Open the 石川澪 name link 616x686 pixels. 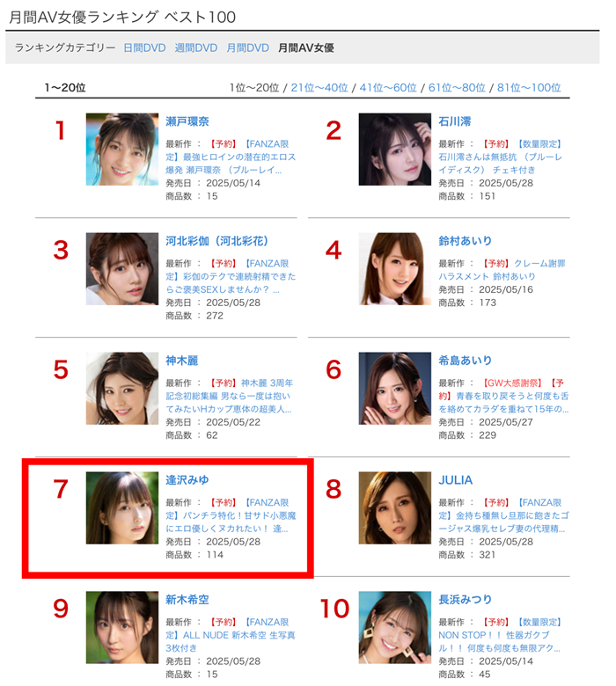[x=455, y=121]
